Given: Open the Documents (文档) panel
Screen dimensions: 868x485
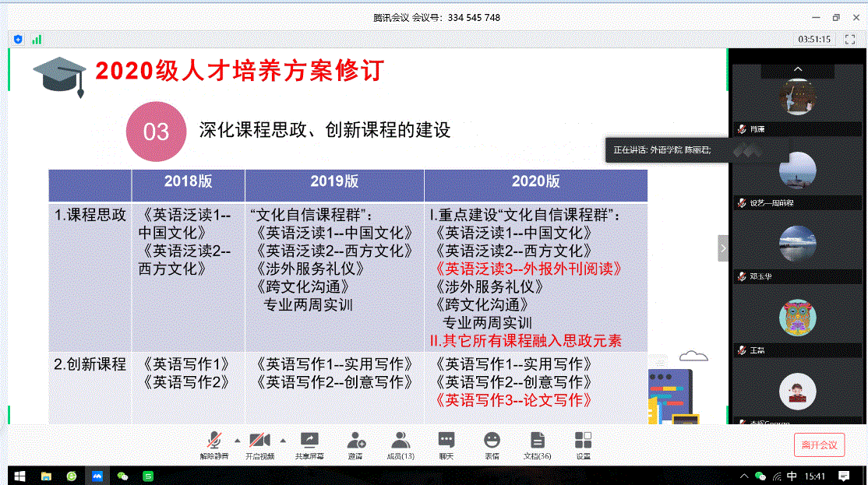Looking at the screenshot, I should tap(537, 441).
